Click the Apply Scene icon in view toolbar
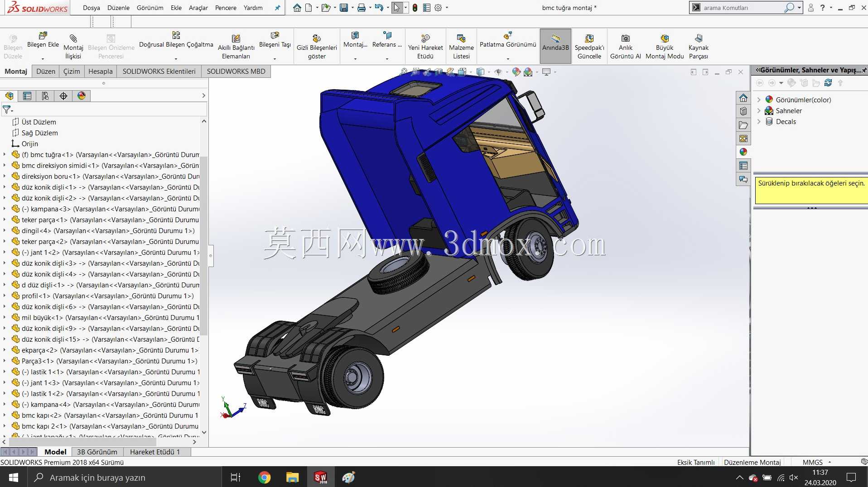Viewport: 868px width, 487px height. point(528,72)
